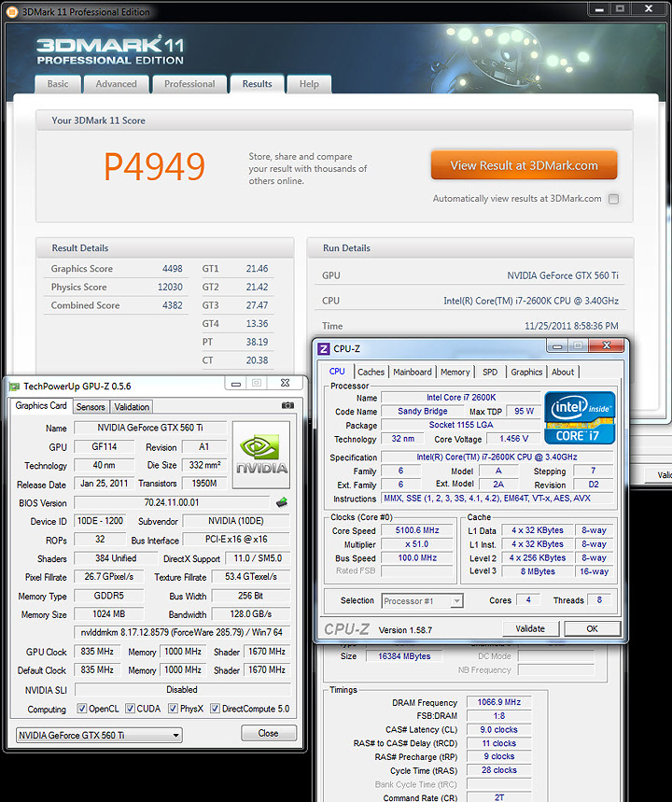Toggle the PhysX checkbox in GPU-Z
Viewport: 672px width, 802px height.
click(174, 709)
